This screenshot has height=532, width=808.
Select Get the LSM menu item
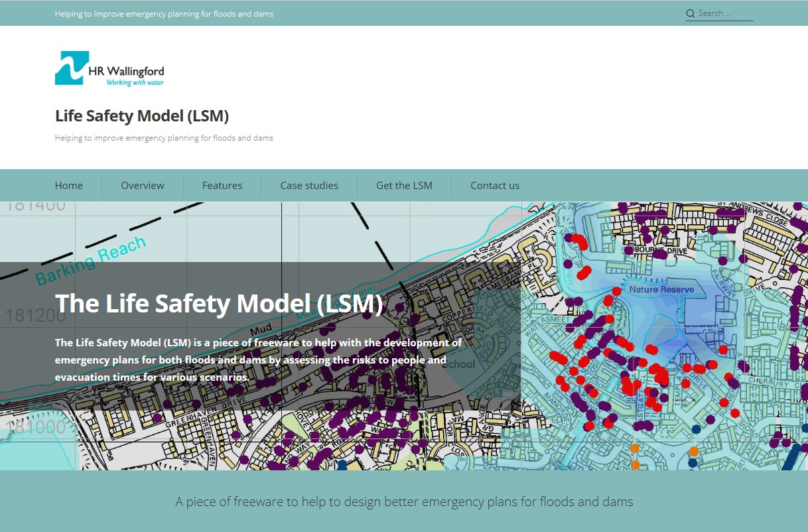pos(404,186)
